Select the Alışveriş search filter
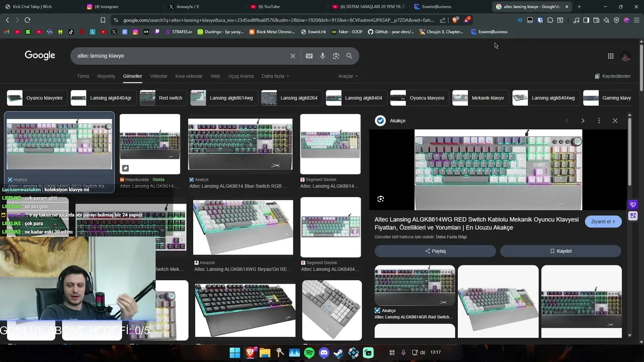This screenshot has width=644, height=362. (106, 76)
